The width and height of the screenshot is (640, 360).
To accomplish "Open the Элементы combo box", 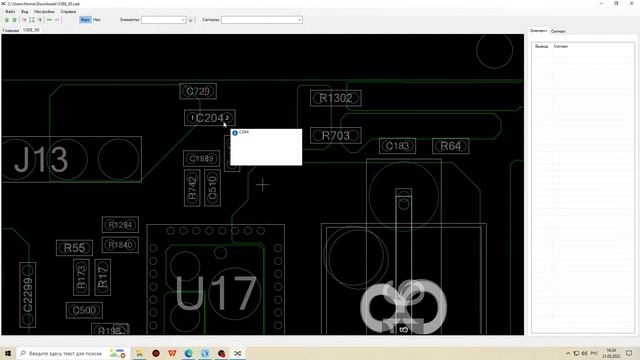I will click(x=164, y=20).
